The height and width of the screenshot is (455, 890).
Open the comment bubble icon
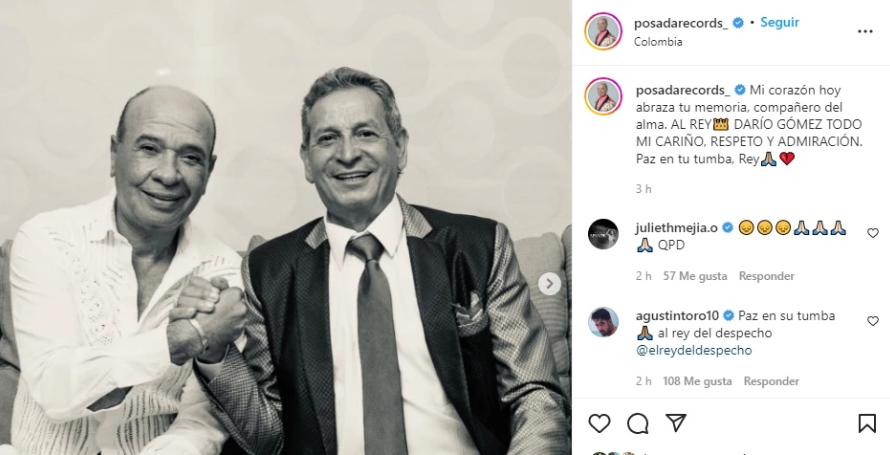637,423
